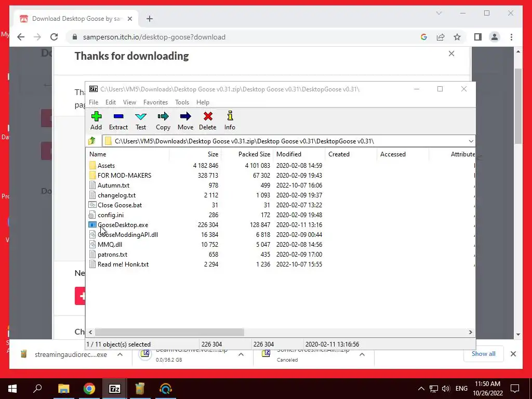Open canceled zip download options chevron

[362, 354]
